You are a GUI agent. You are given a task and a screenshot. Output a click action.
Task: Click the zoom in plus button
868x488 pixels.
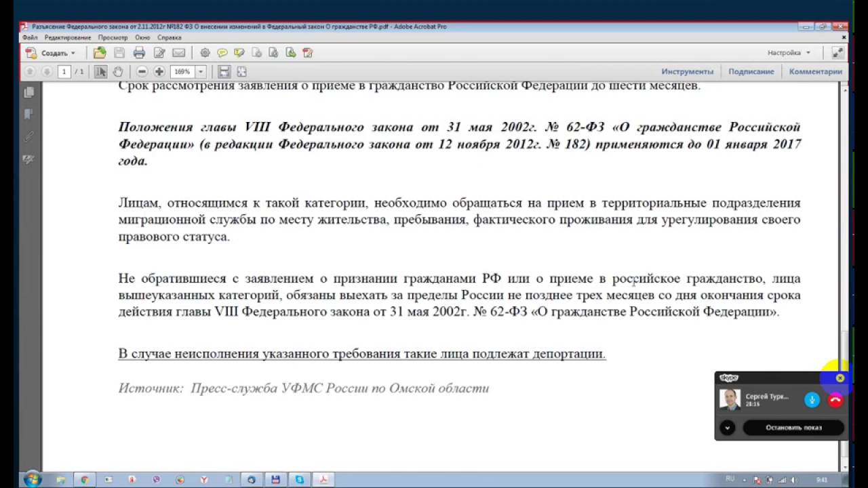tap(159, 71)
